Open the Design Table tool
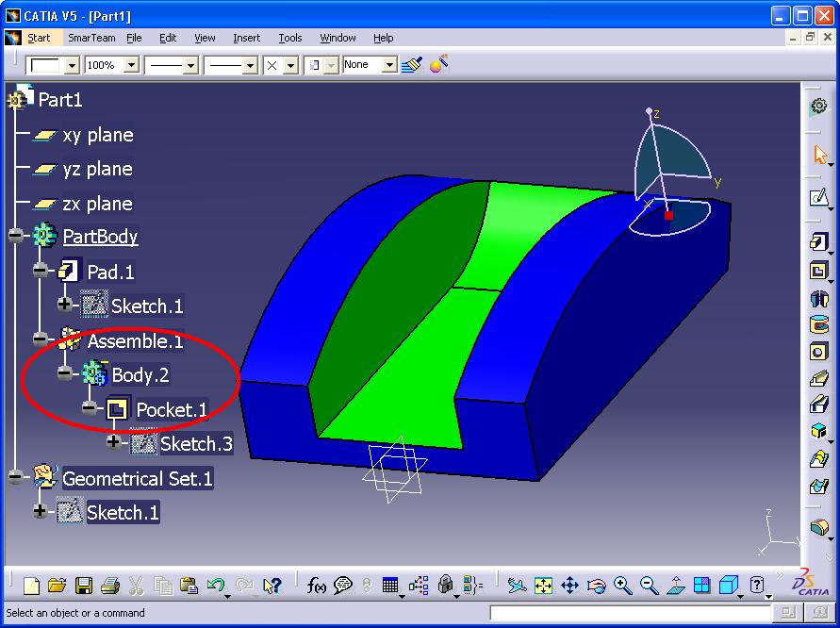The height and width of the screenshot is (628, 840). (x=390, y=586)
